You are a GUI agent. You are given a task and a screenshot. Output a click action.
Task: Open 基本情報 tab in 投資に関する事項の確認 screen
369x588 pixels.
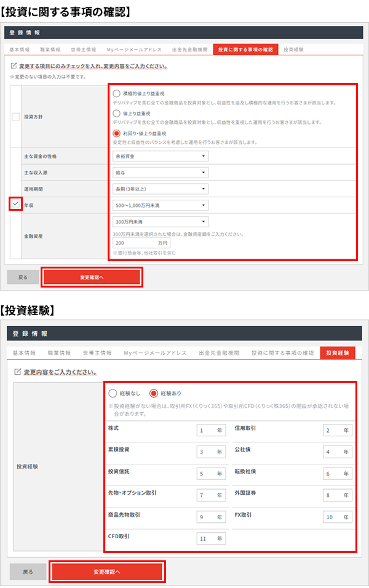point(20,50)
